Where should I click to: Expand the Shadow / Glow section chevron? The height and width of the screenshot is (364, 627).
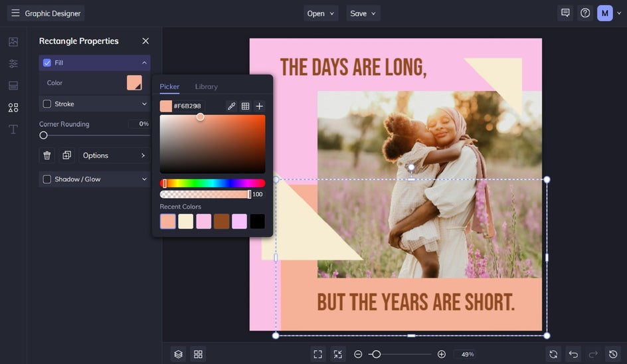[144, 179]
